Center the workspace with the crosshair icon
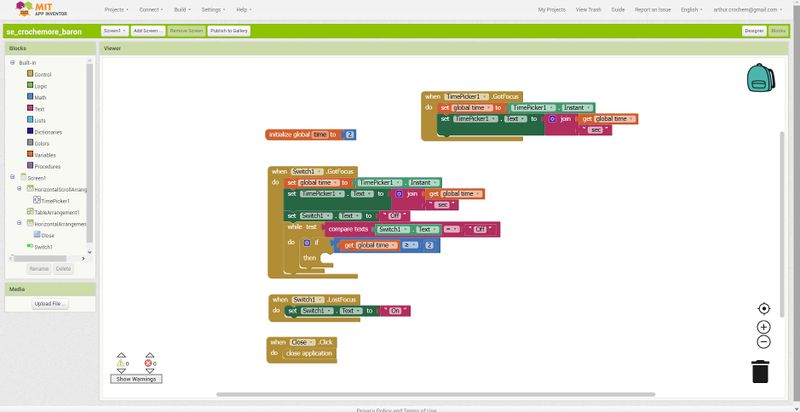 [x=764, y=309]
